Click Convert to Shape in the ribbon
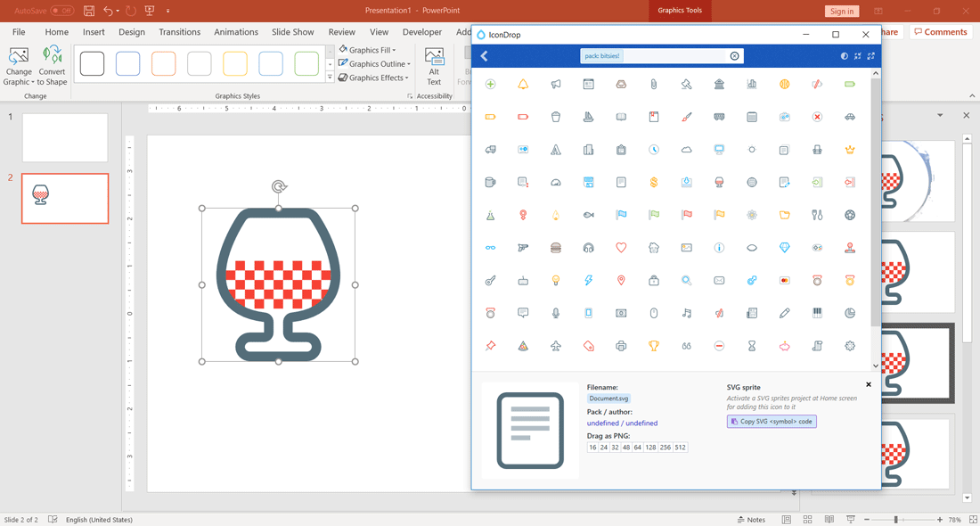The height and width of the screenshot is (526, 980). [52, 67]
